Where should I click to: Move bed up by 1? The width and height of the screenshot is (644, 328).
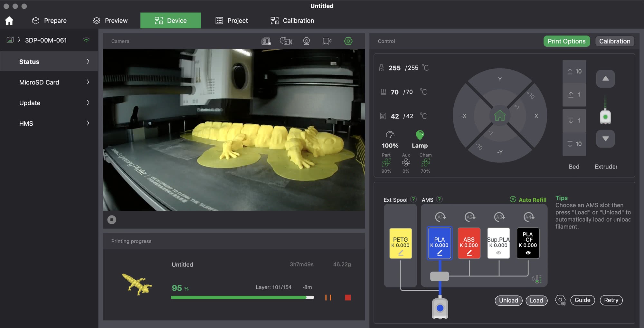pyautogui.click(x=574, y=95)
